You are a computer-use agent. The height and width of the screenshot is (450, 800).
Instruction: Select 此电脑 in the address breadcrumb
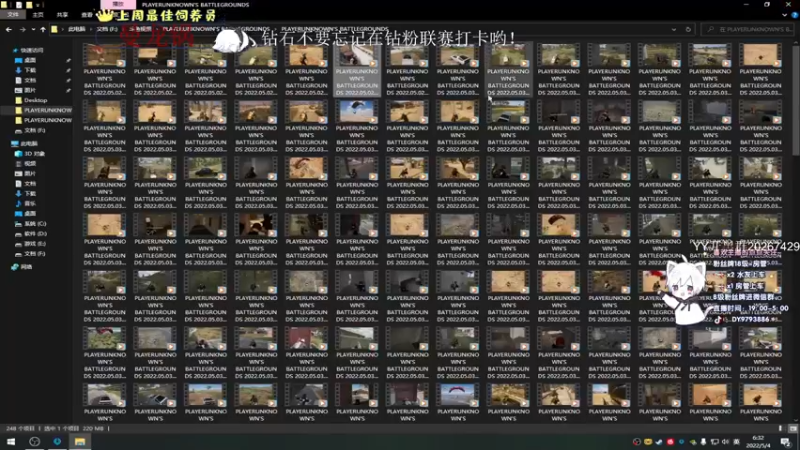point(77,30)
